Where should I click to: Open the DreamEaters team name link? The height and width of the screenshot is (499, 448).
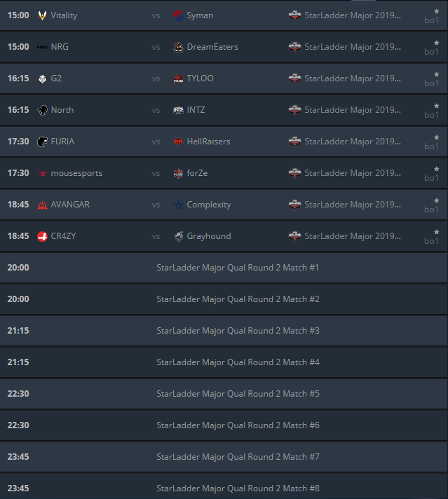point(212,47)
